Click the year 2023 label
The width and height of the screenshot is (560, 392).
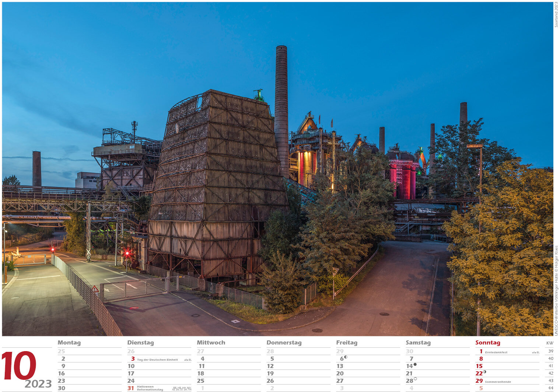[x=38, y=384]
